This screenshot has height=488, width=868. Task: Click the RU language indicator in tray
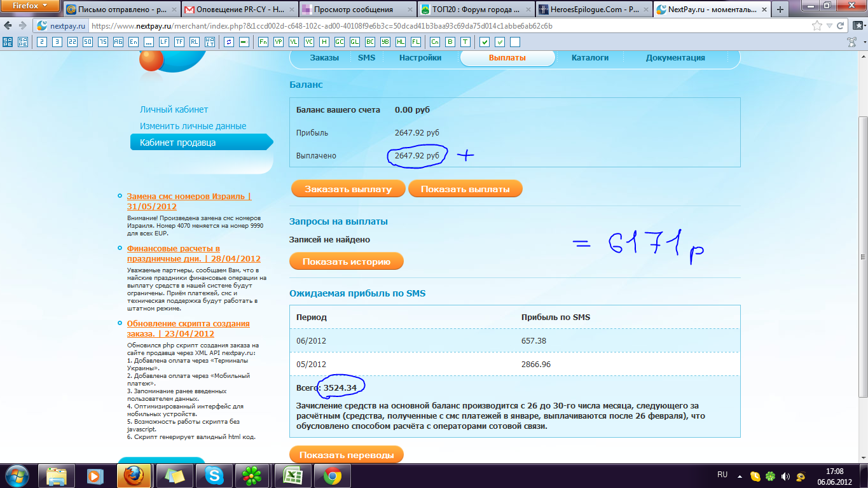(x=722, y=475)
